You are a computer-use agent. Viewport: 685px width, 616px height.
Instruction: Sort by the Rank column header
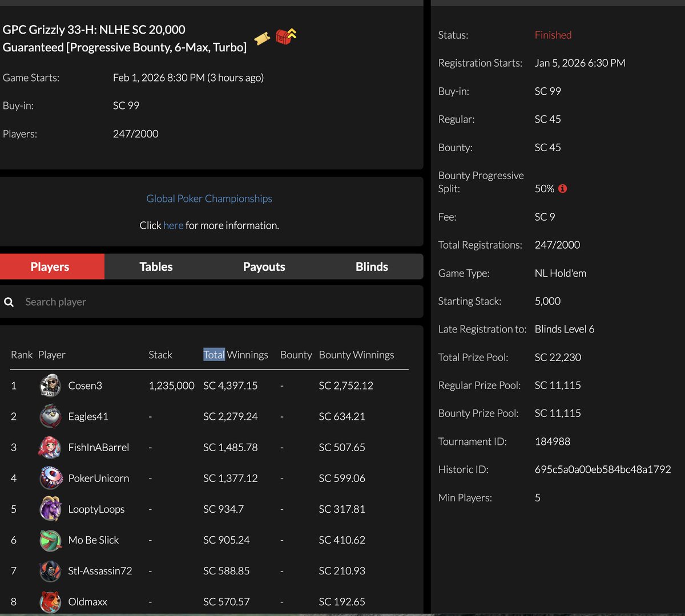pyautogui.click(x=22, y=355)
